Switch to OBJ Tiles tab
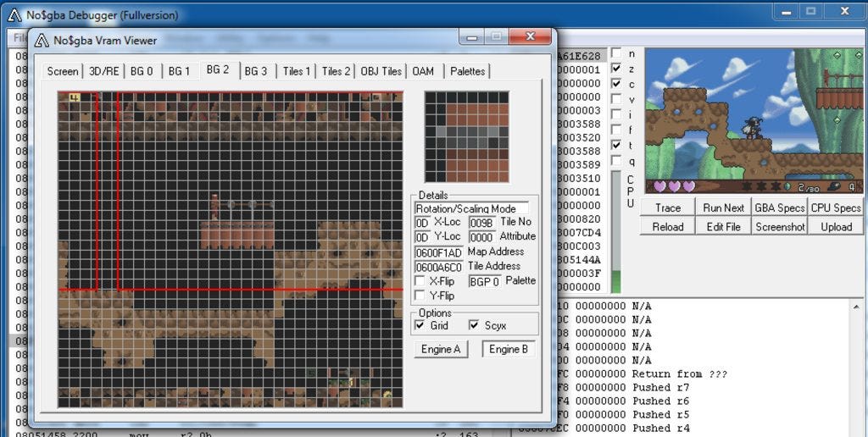The width and height of the screenshot is (868, 437). (x=381, y=71)
